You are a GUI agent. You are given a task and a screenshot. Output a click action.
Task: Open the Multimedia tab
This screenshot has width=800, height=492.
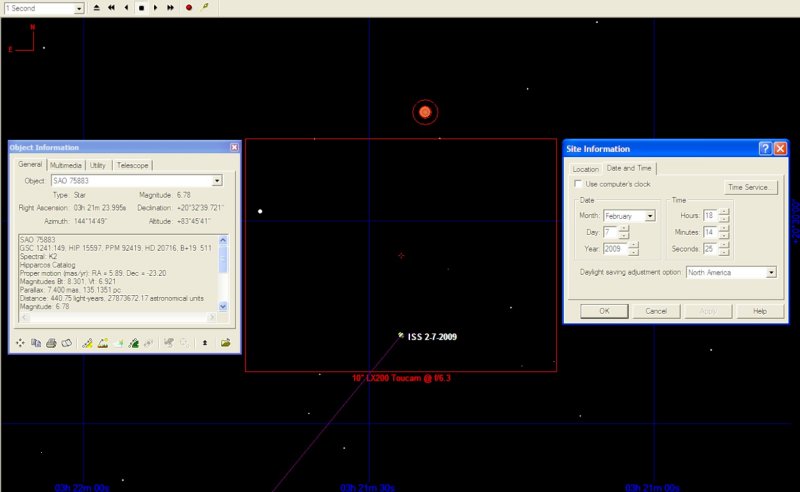[x=66, y=165]
